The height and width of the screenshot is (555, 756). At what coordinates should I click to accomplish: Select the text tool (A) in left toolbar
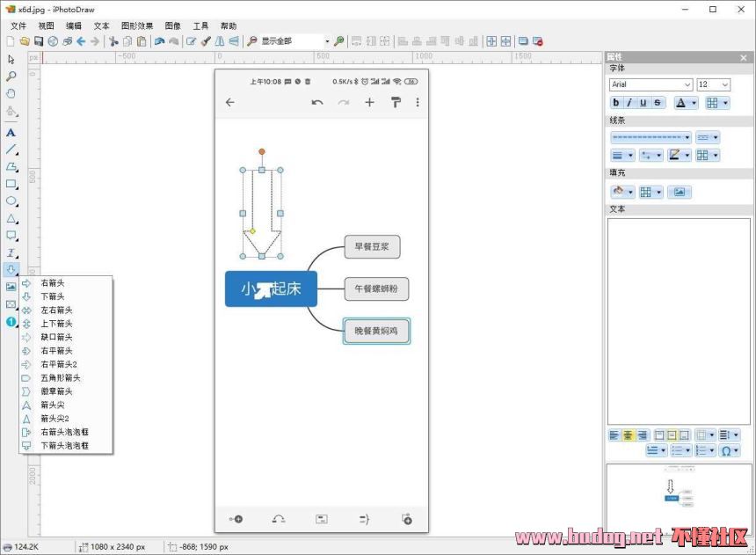click(x=11, y=132)
